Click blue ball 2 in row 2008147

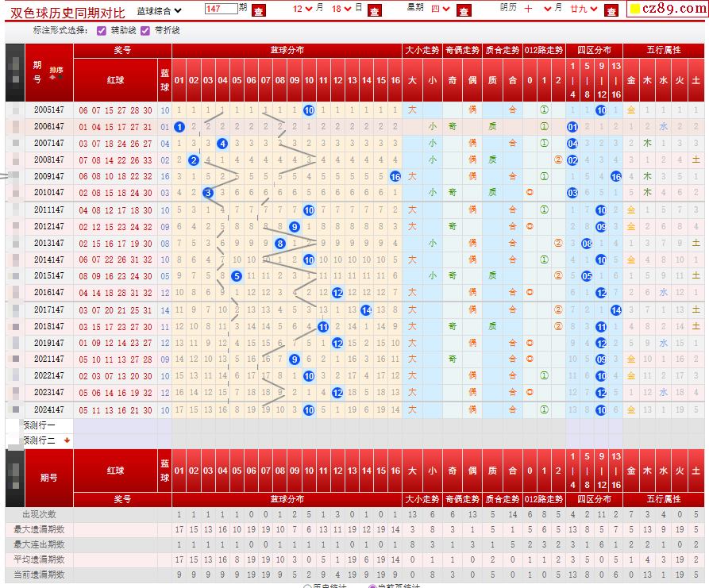(x=194, y=160)
